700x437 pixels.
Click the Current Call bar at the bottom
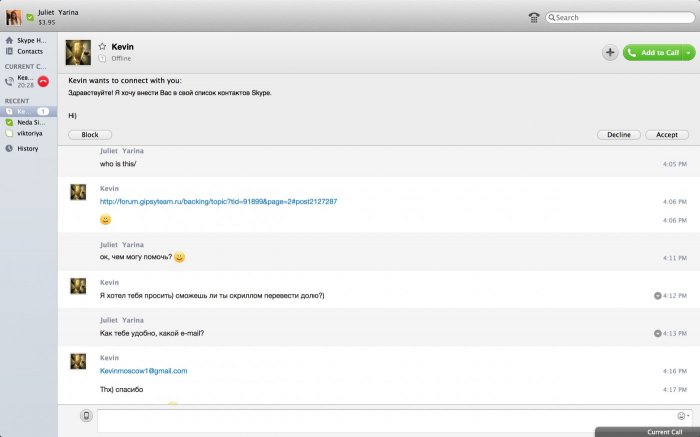(647, 432)
